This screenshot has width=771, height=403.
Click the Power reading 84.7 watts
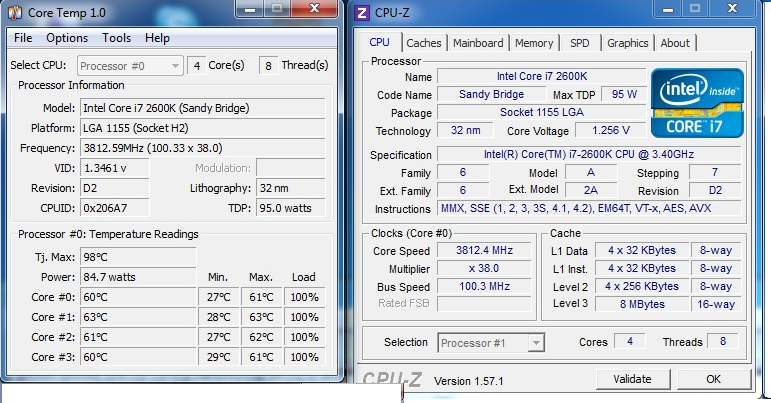(x=138, y=277)
